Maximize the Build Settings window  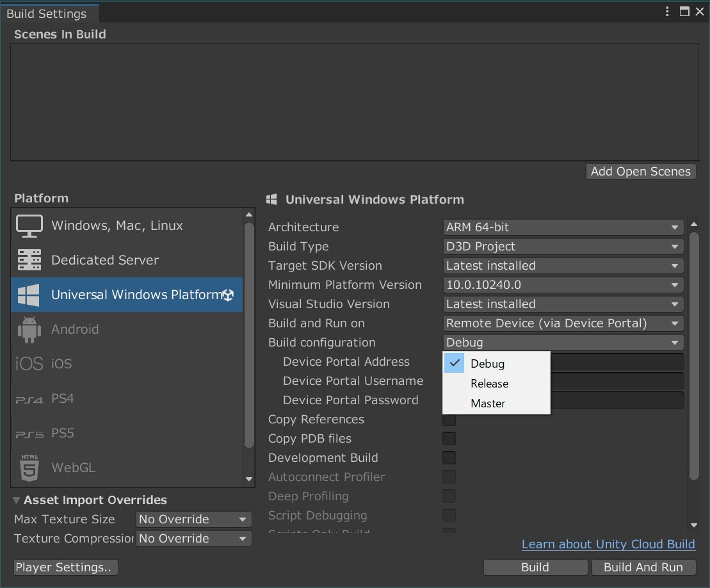[684, 12]
